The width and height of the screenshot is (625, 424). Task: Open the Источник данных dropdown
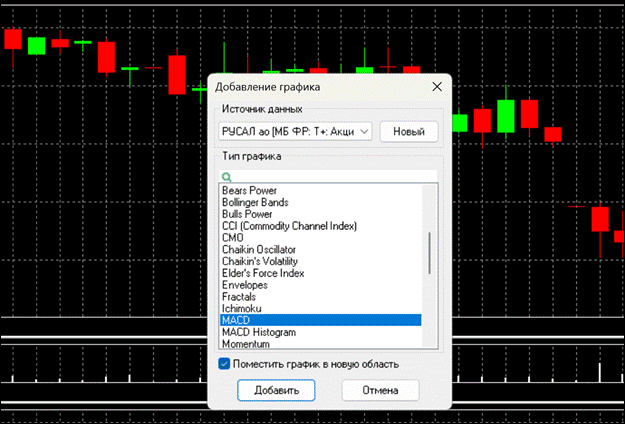coord(295,131)
